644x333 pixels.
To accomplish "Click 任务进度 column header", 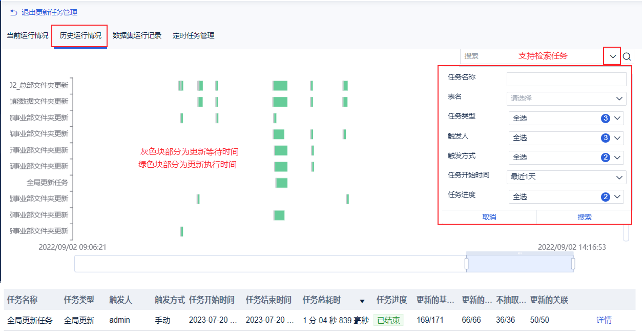I will tap(391, 300).
